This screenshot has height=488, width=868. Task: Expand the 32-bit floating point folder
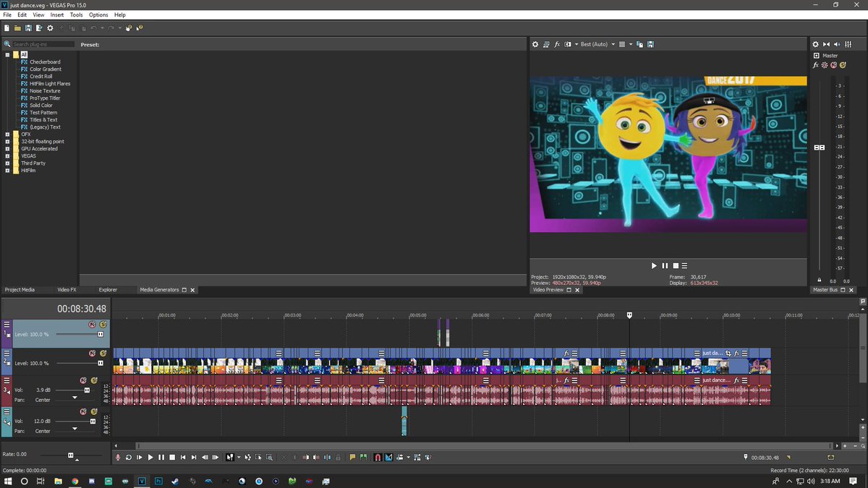(7, 142)
